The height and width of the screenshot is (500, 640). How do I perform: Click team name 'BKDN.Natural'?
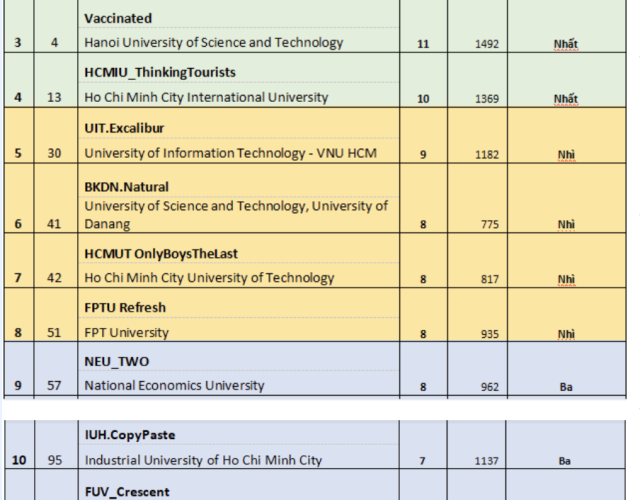pyautogui.click(x=126, y=187)
